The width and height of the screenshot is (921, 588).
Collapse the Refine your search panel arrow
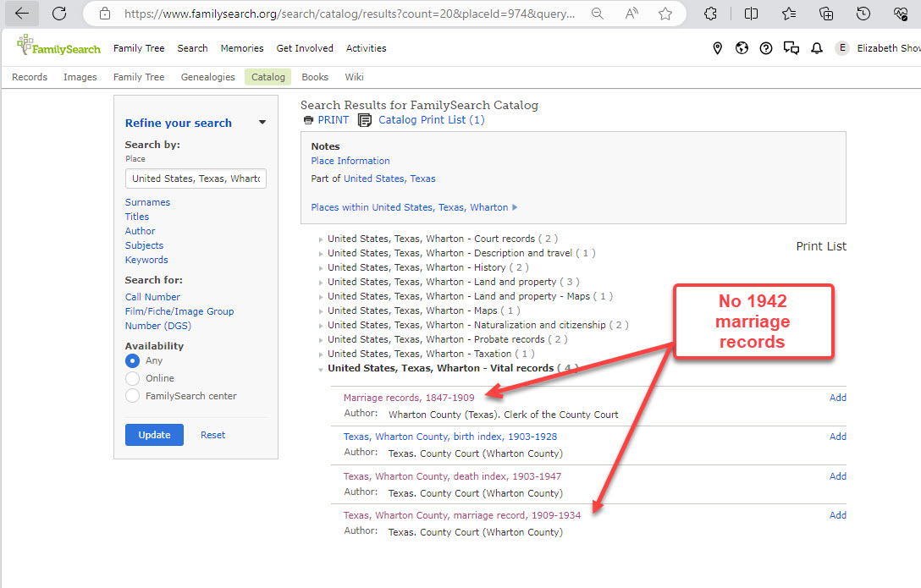click(x=262, y=123)
